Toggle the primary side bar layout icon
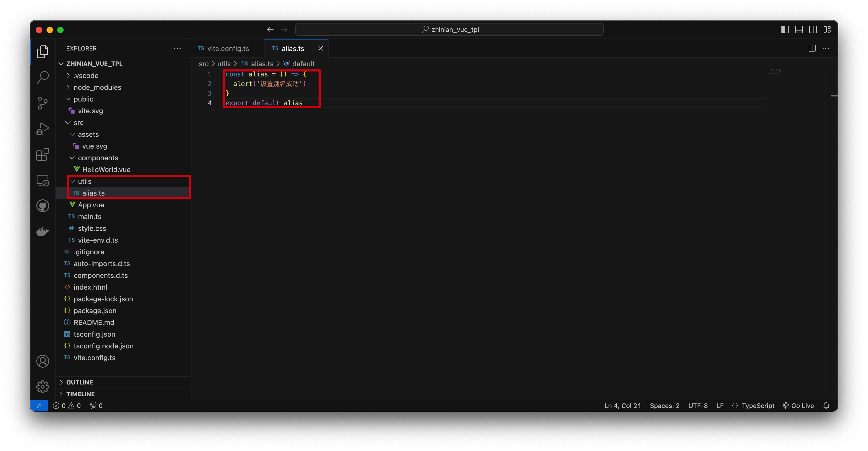Viewport: 868px width, 451px height. pos(785,30)
